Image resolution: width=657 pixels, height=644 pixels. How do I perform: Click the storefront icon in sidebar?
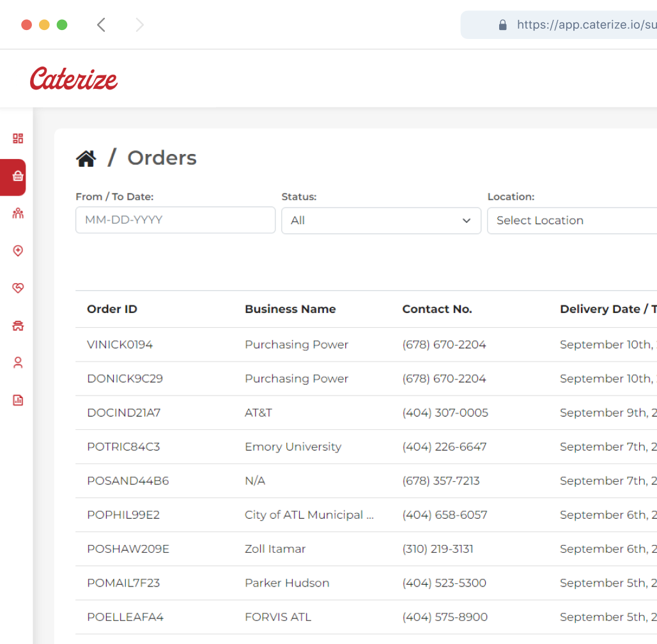[x=18, y=326]
